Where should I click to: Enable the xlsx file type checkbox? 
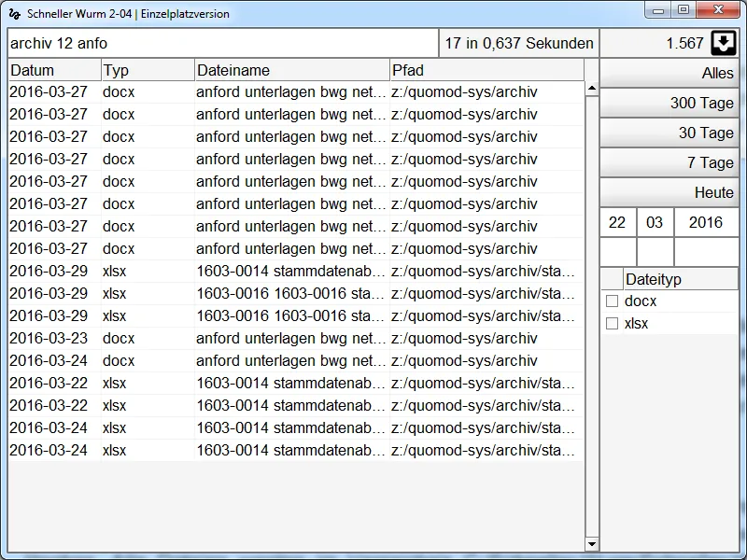613,324
